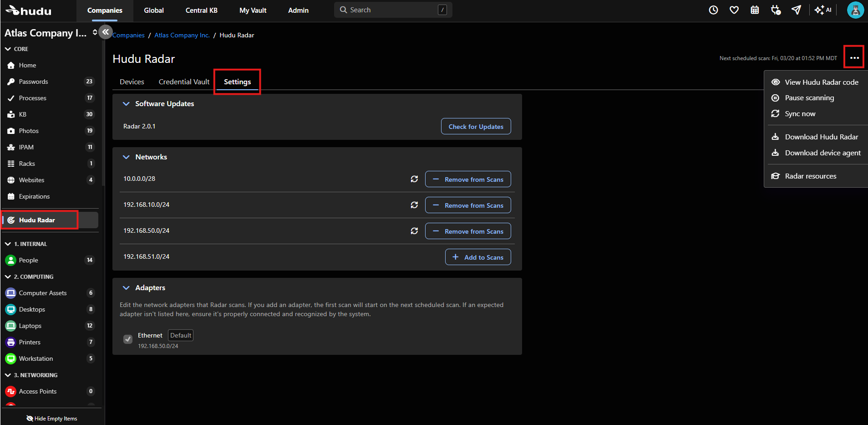Collapse the 1. INTERNAL sidebar section
The width and height of the screenshot is (868, 425).
click(x=26, y=244)
